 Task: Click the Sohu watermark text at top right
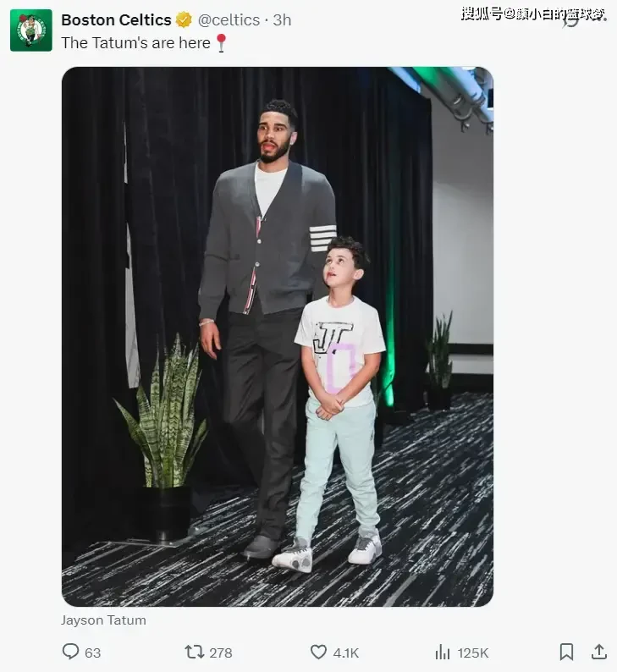pos(534,14)
